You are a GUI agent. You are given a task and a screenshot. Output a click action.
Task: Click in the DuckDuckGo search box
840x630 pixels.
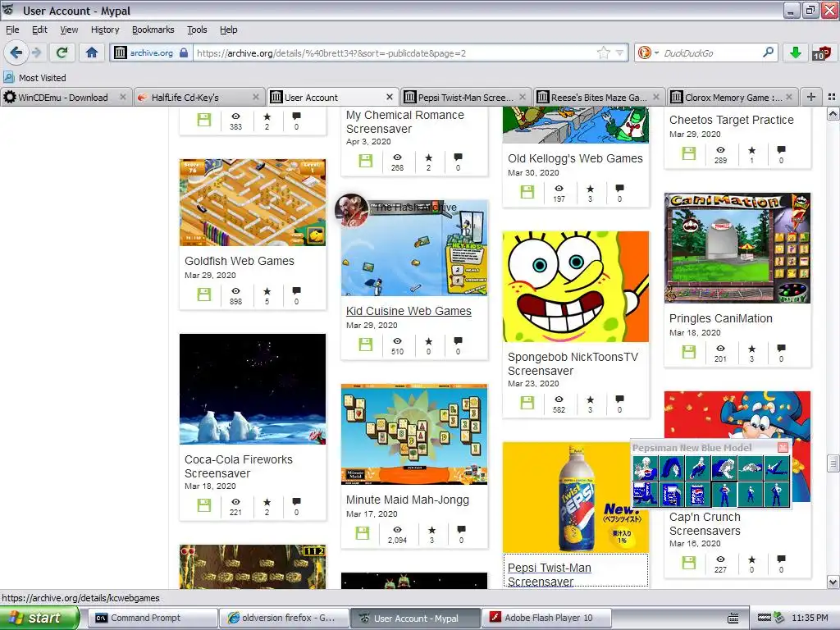[x=711, y=52]
